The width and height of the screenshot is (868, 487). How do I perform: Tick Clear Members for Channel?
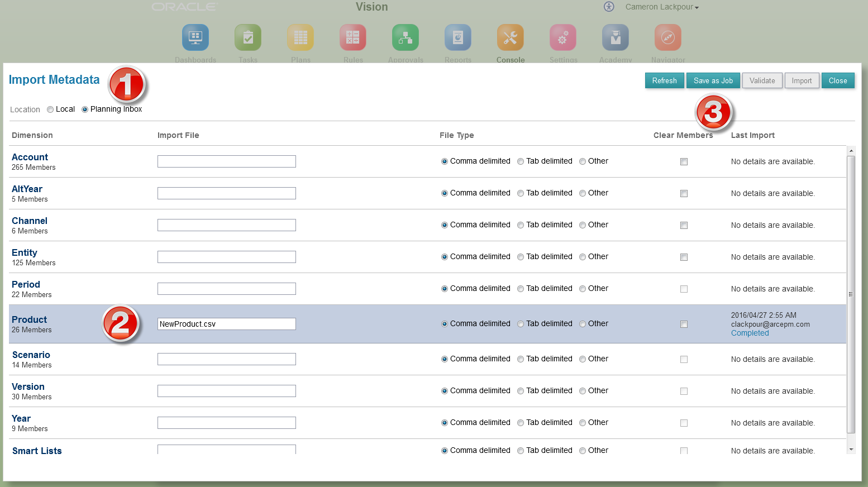click(x=684, y=226)
